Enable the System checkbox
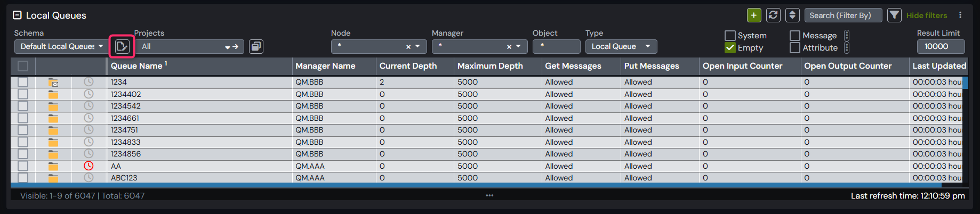Screen dimensions: 980x214 [x=730, y=36]
